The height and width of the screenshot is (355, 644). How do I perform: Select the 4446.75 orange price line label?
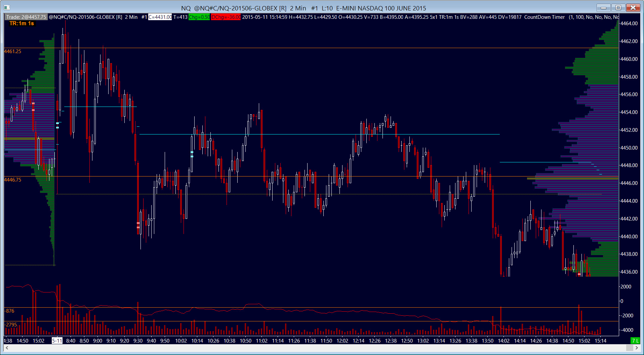[13, 180]
